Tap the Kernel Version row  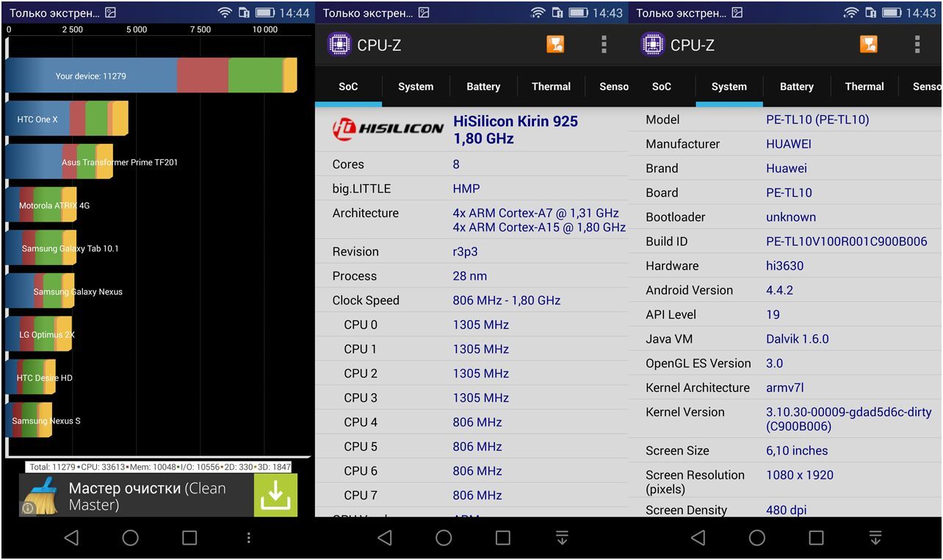coord(784,419)
